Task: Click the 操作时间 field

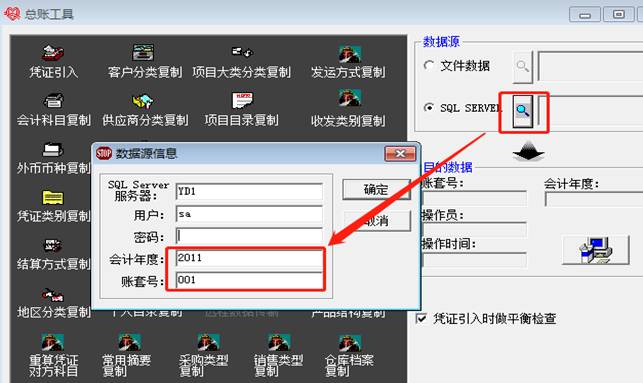Action: 474,260
